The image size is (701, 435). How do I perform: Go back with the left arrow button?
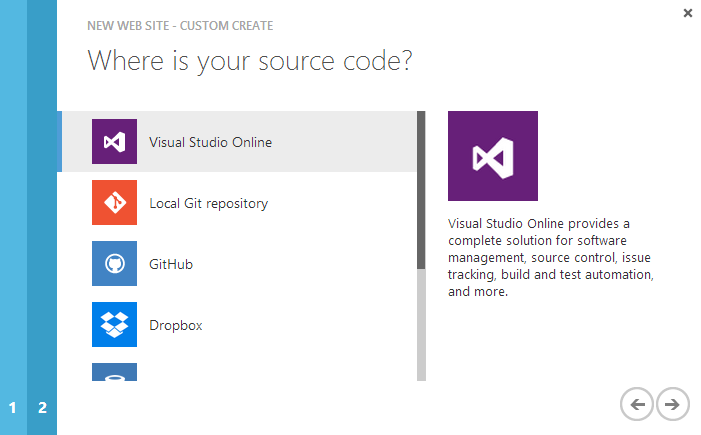point(637,404)
